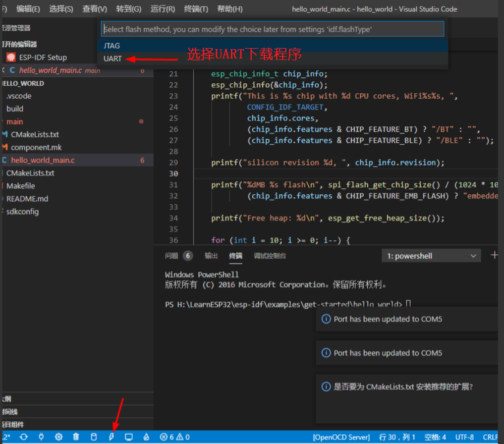Select the serial port plug icon

[41, 437]
